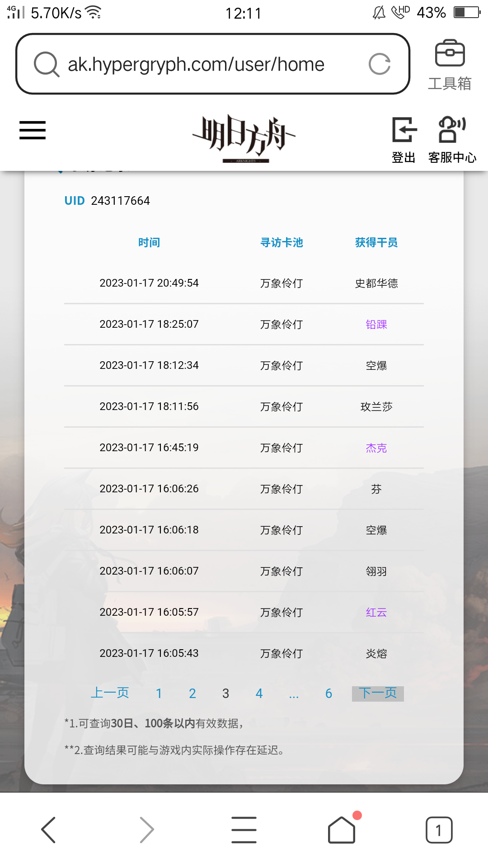This screenshot has height=868, width=488.
Task: Click the pagination ellipsis
Action: point(294,695)
